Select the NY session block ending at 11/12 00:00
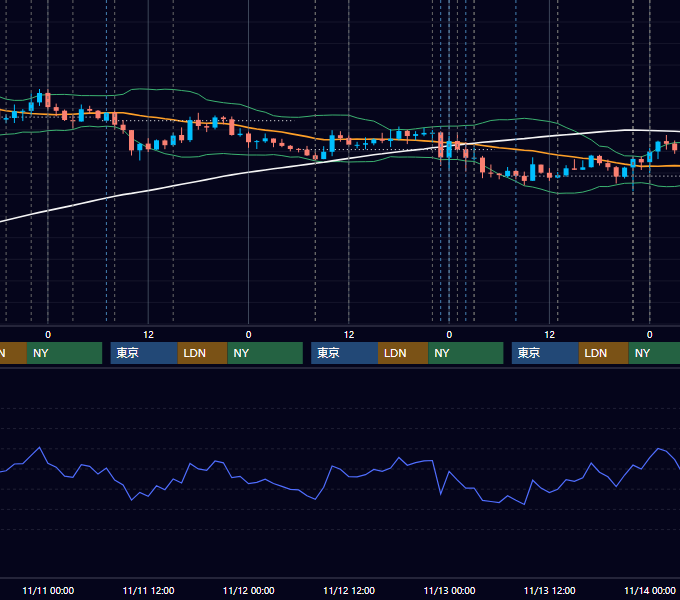 tap(265, 353)
